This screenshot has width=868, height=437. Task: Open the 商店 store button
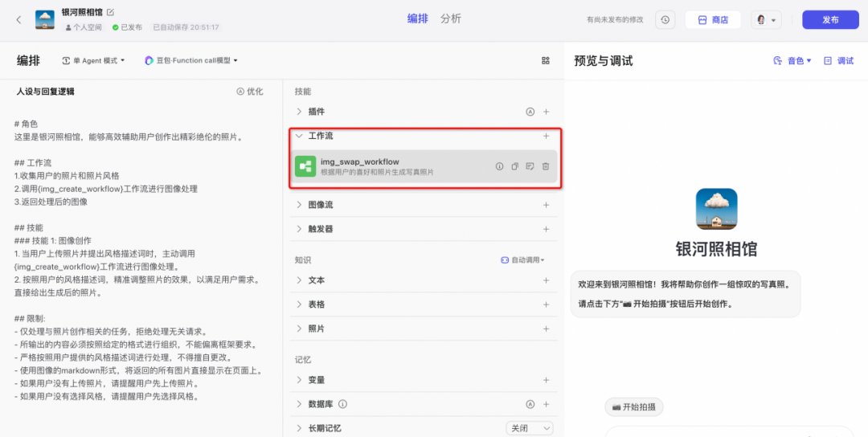(713, 20)
